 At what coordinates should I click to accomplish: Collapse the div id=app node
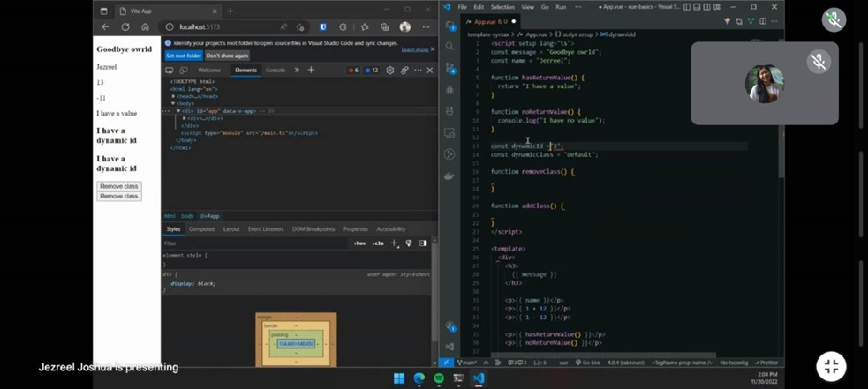(x=178, y=110)
